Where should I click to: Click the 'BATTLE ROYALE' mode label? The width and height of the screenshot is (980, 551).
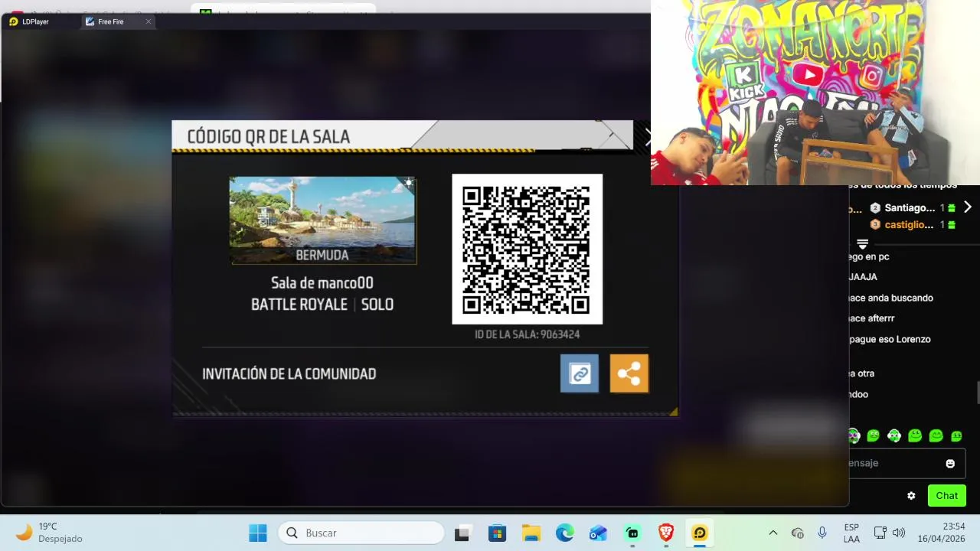[x=299, y=305]
